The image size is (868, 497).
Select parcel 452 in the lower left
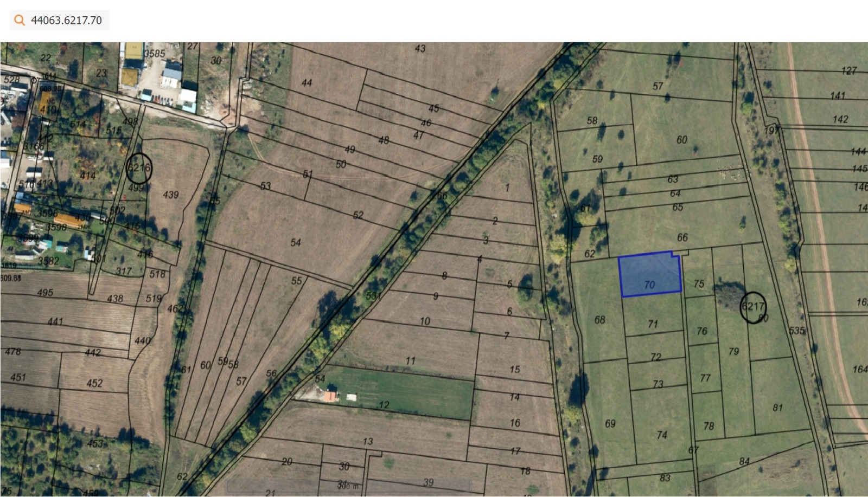tap(94, 383)
